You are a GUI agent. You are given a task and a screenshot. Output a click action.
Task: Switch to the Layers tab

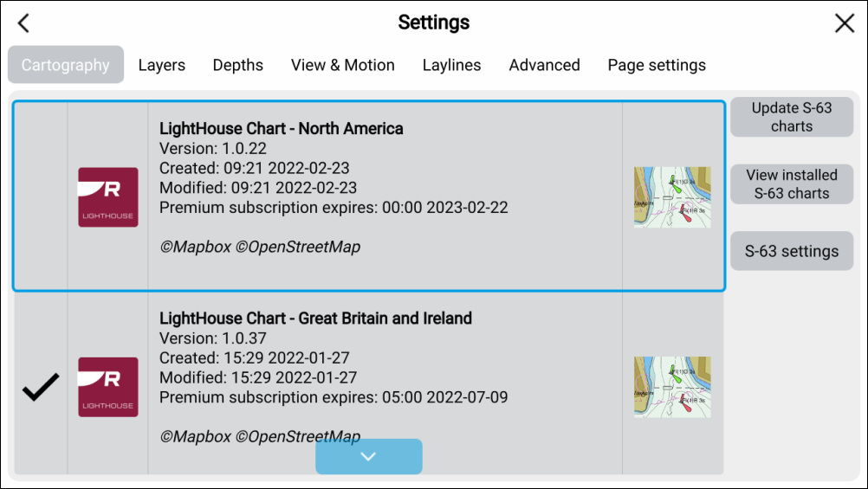pyautogui.click(x=162, y=65)
